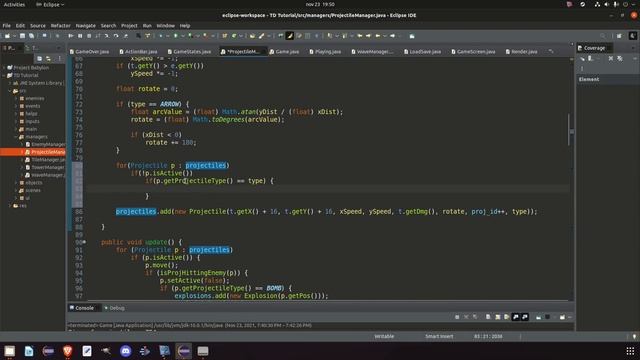The image size is (640, 360).
Task: Open the File menu
Action: coord(7,25)
